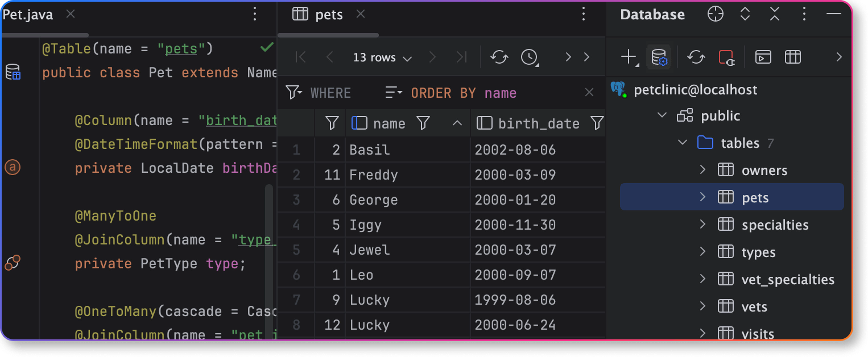Refresh the database tree
Viewport: 868px width, 357px height.
(x=696, y=57)
